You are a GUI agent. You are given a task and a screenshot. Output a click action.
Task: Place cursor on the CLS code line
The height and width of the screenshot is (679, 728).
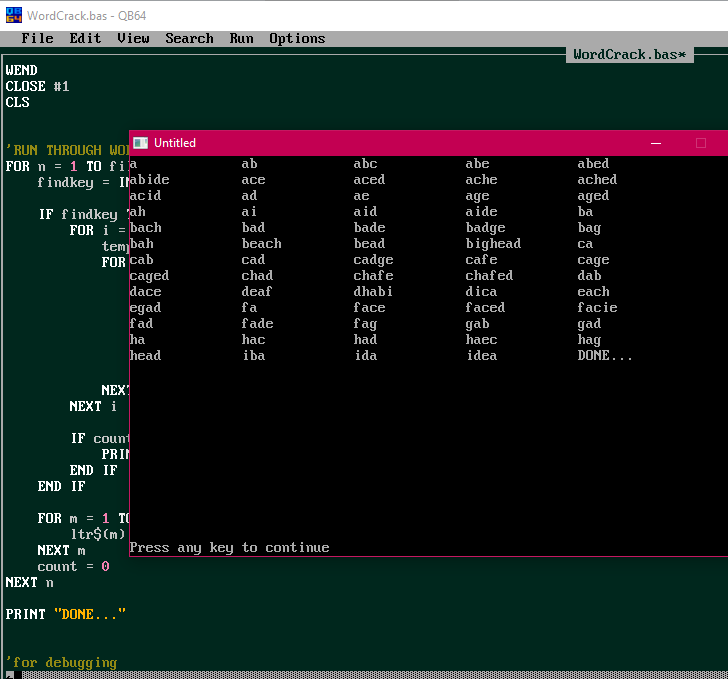[17, 102]
